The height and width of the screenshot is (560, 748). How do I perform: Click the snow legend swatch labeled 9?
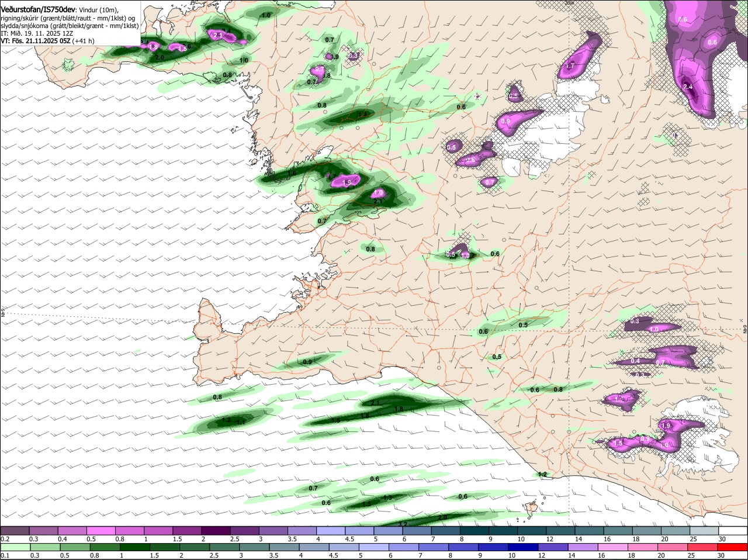click(503, 530)
